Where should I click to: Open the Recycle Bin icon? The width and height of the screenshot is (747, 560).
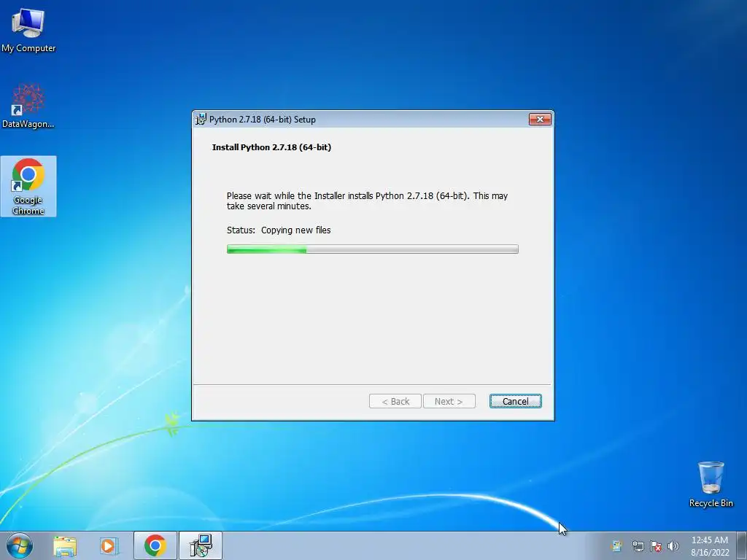click(x=711, y=484)
